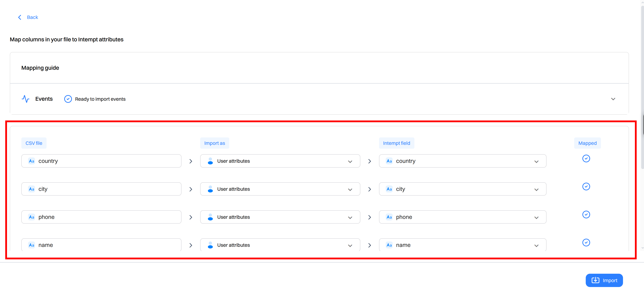Viewport: 644px width, 297px height.
Task: Select the phone CSV file field
Action: tap(101, 217)
